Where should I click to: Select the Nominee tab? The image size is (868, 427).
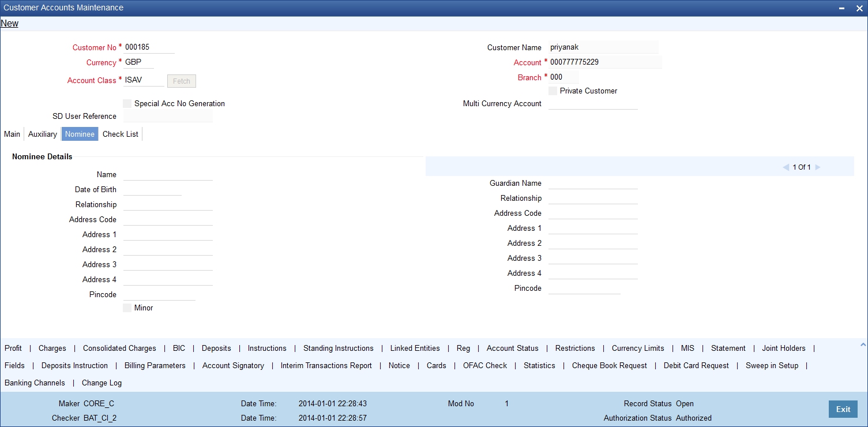click(80, 134)
